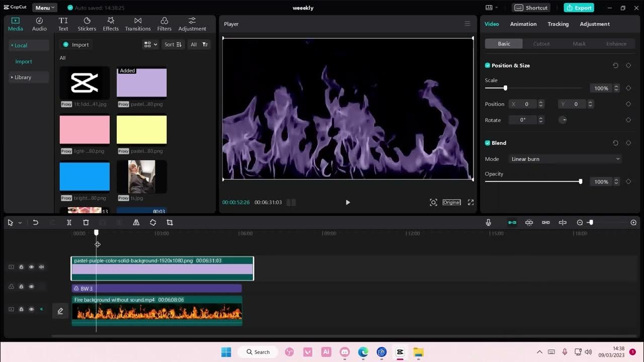This screenshot has width=644, height=362.
Task: Open the Effects panel
Action: tap(111, 24)
